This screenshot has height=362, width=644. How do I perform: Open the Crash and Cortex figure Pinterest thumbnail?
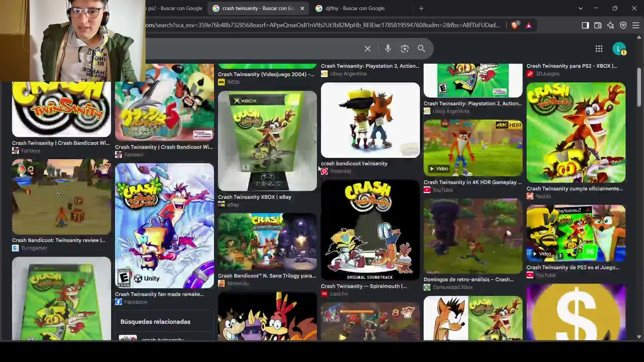(x=370, y=120)
